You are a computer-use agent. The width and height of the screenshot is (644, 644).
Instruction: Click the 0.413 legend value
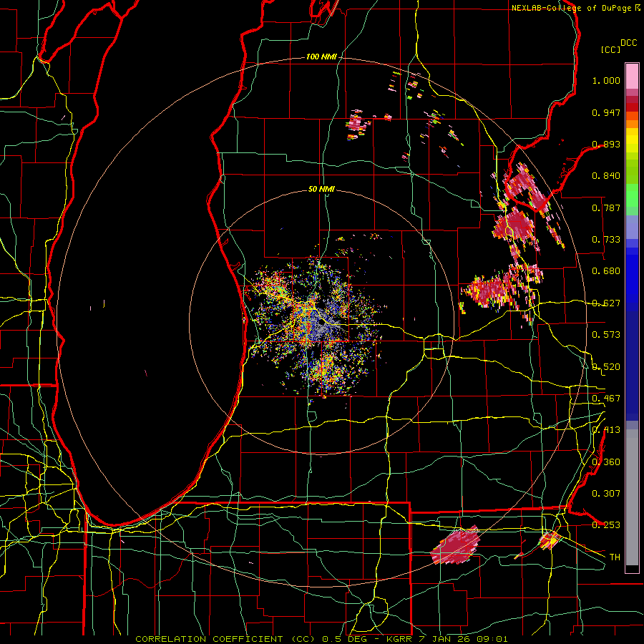[x=606, y=430]
